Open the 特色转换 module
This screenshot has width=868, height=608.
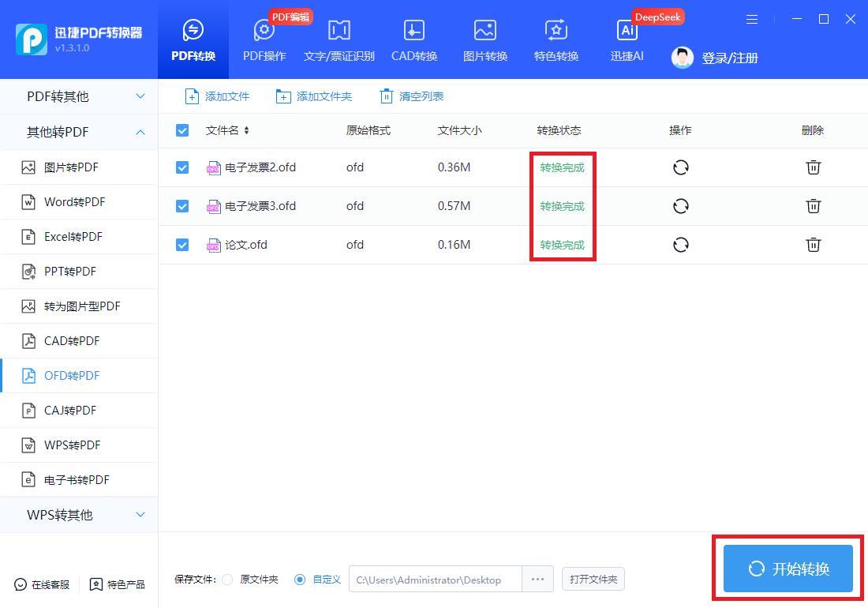(556, 39)
